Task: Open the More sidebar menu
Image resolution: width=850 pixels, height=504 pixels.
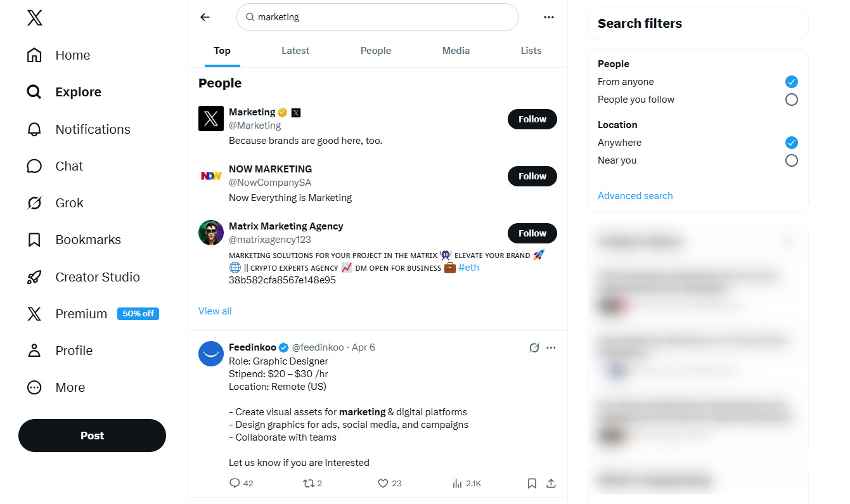Action: click(70, 387)
